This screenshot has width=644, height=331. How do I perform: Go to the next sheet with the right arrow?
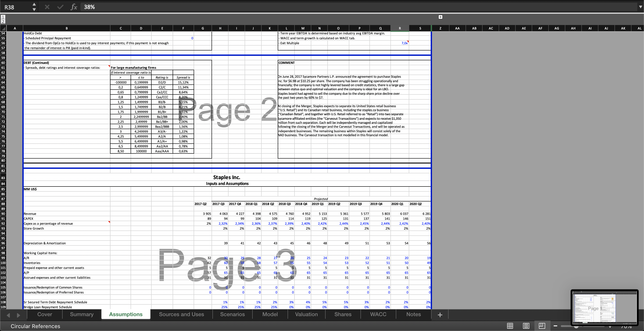click(x=19, y=315)
